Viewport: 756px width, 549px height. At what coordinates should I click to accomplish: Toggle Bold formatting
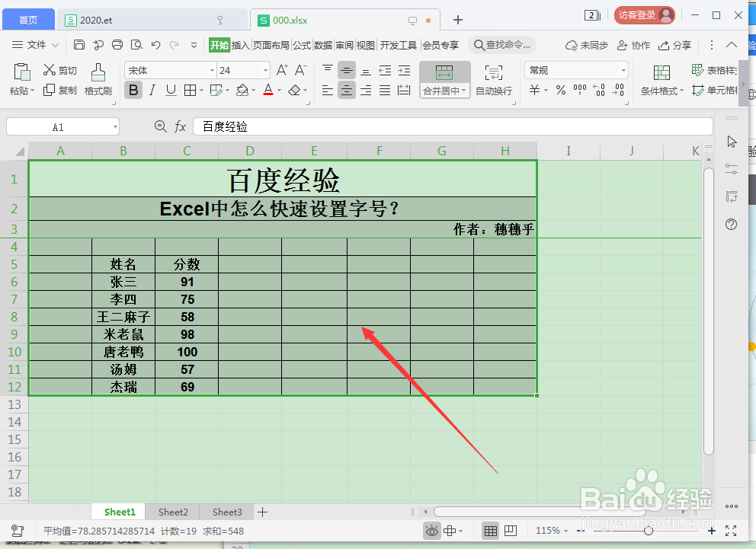[133, 90]
